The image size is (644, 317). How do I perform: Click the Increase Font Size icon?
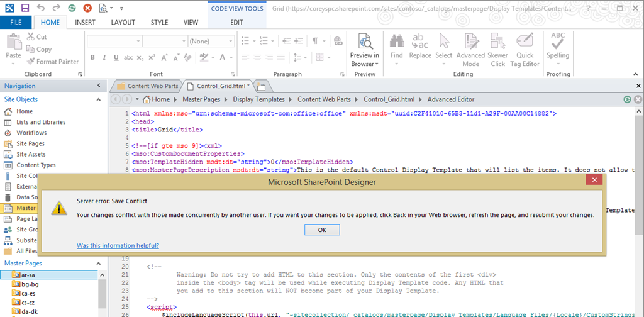coord(164,57)
